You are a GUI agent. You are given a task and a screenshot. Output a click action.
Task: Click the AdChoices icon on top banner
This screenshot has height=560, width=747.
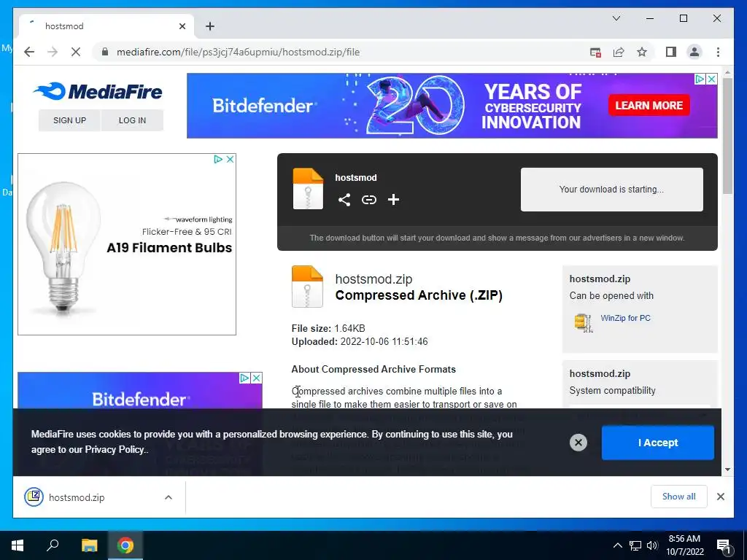point(700,79)
